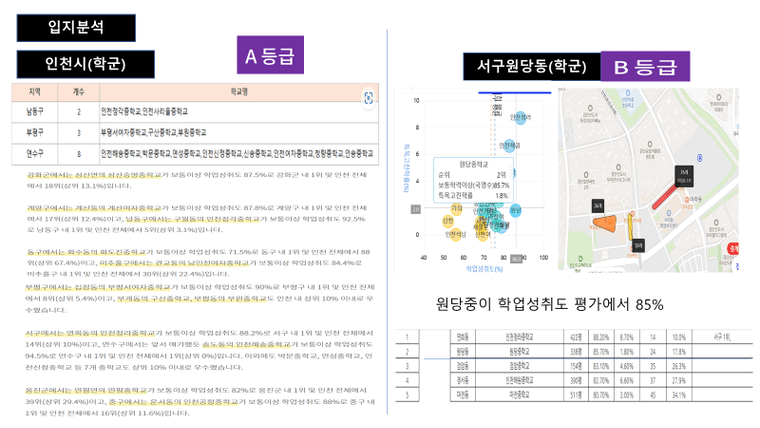
Task: Click the 422명 cell in the ranking table
Action: point(576,337)
